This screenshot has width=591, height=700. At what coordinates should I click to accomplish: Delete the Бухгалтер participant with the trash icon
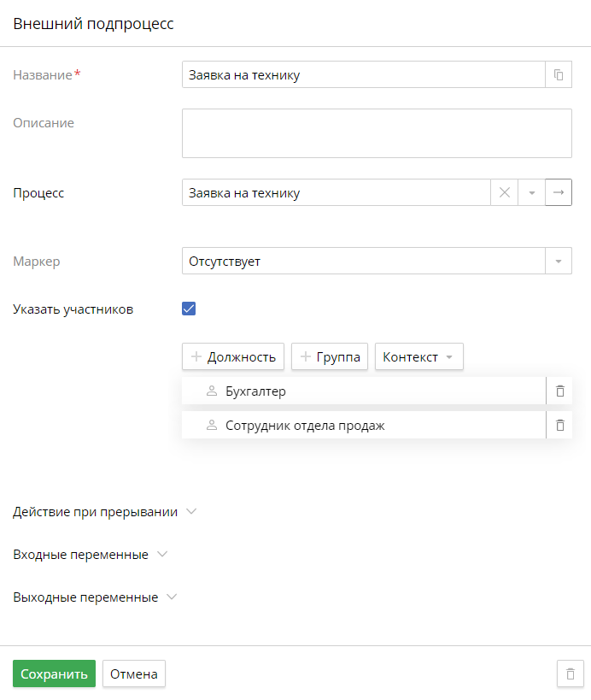(560, 391)
